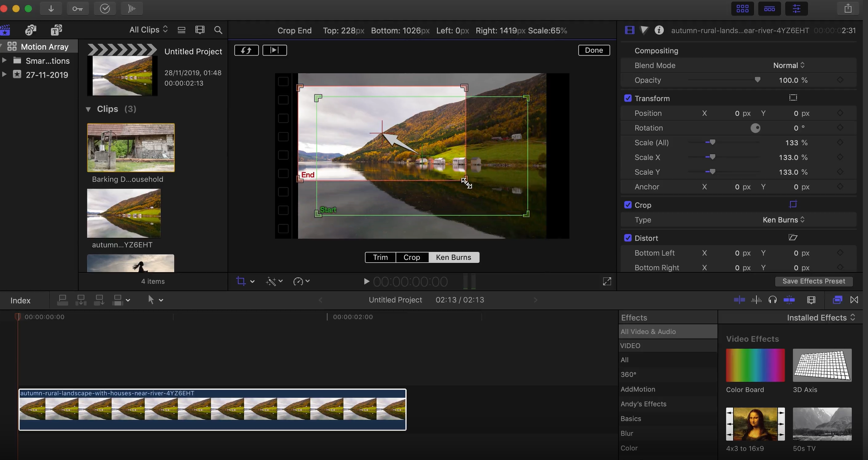
Task: Switch to the Trim tab
Action: pyautogui.click(x=380, y=257)
